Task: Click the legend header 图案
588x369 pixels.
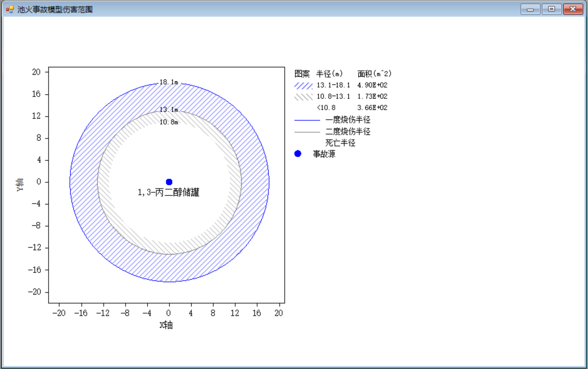Action: point(302,74)
